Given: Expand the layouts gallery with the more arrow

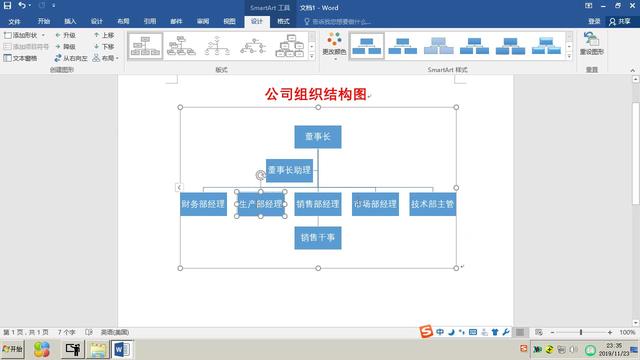Looking at the screenshot, I should coord(312,56).
